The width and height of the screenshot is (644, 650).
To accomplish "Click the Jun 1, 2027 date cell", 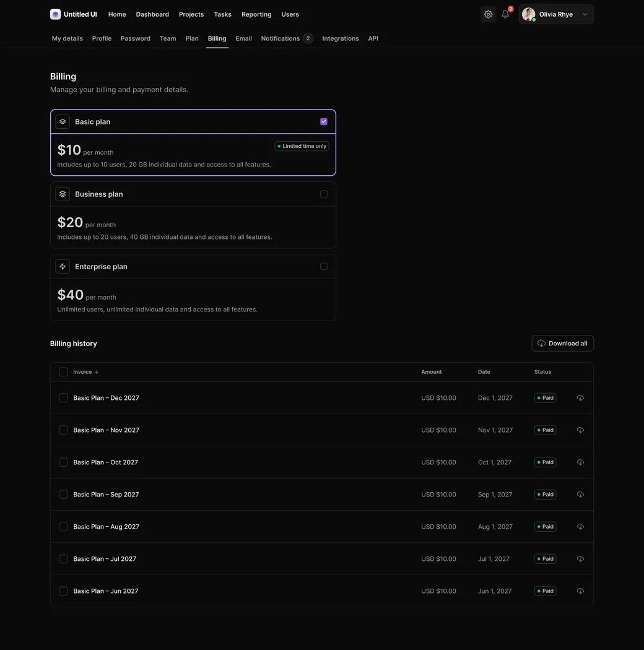I will pos(495,591).
